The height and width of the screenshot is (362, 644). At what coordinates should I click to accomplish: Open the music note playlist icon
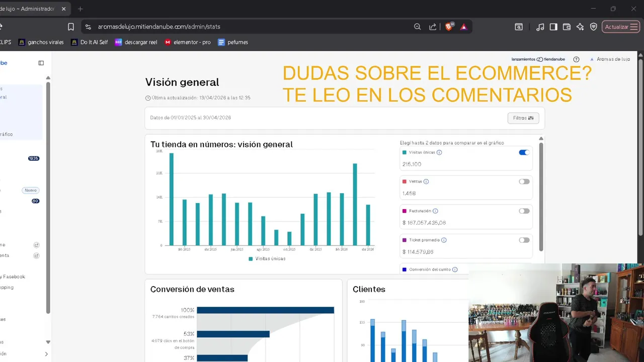coord(540,27)
